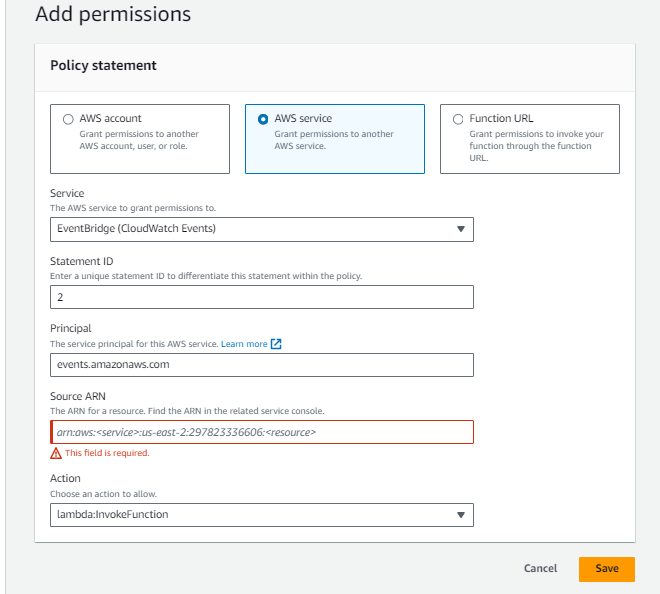Select the Function URL radio button
The image size is (660, 594).
pos(458,119)
